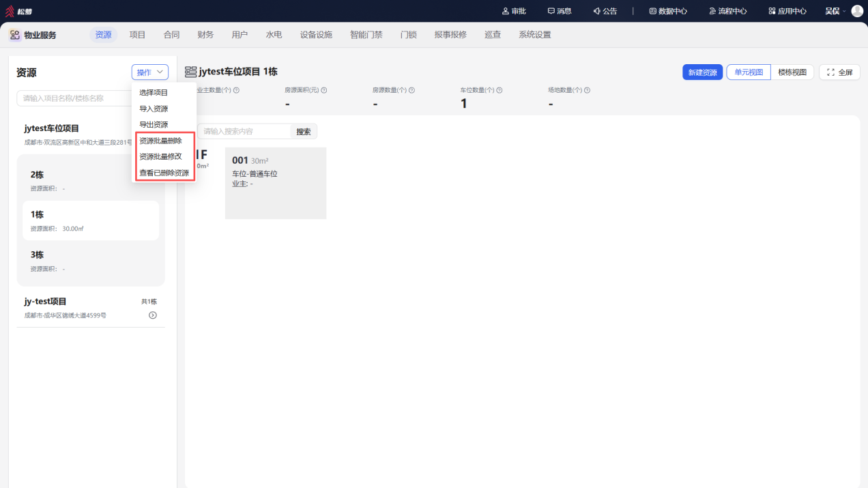
Task: Choose 导出资源 from the 操作 menu
Action: (x=154, y=124)
